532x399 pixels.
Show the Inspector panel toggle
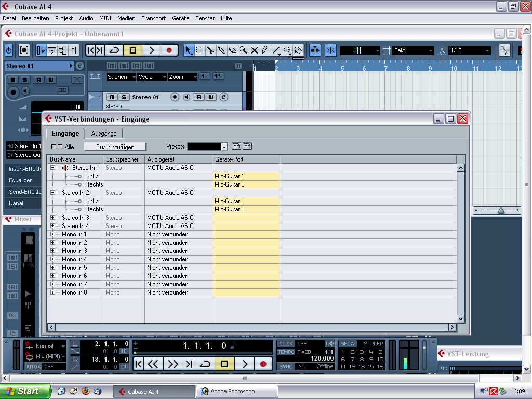coord(41,50)
